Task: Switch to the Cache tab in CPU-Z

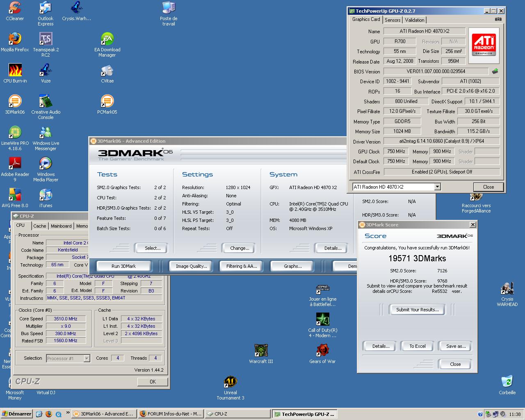Action: coord(40,226)
